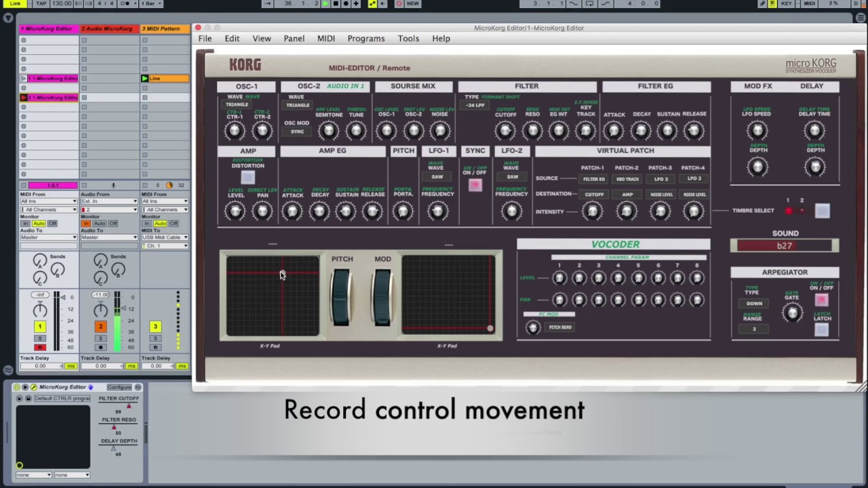The height and width of the screenshot is (488, 868).
Task: Toggle the Arpeggiator ON/OFF button
Action: (821, 300)
